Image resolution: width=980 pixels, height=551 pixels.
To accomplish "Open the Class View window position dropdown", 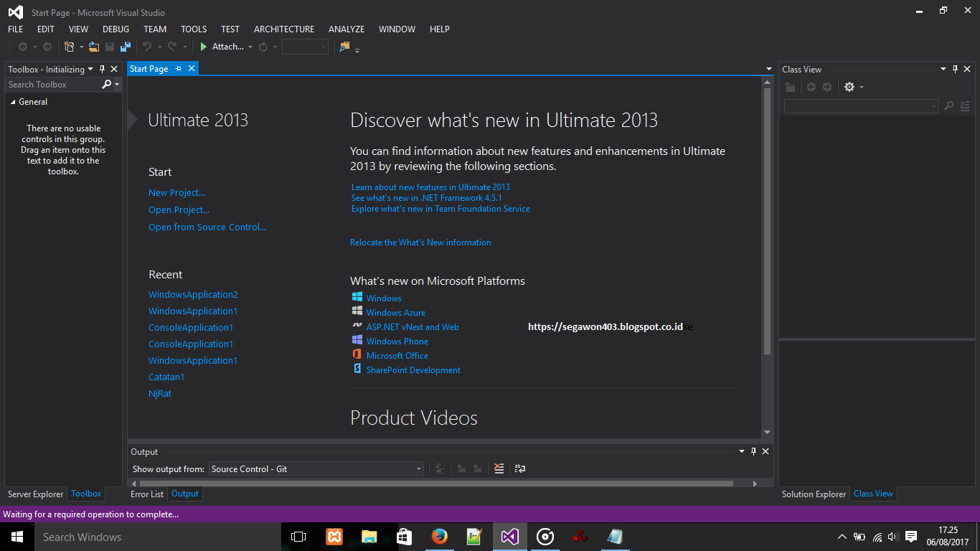I will (943, 70).
